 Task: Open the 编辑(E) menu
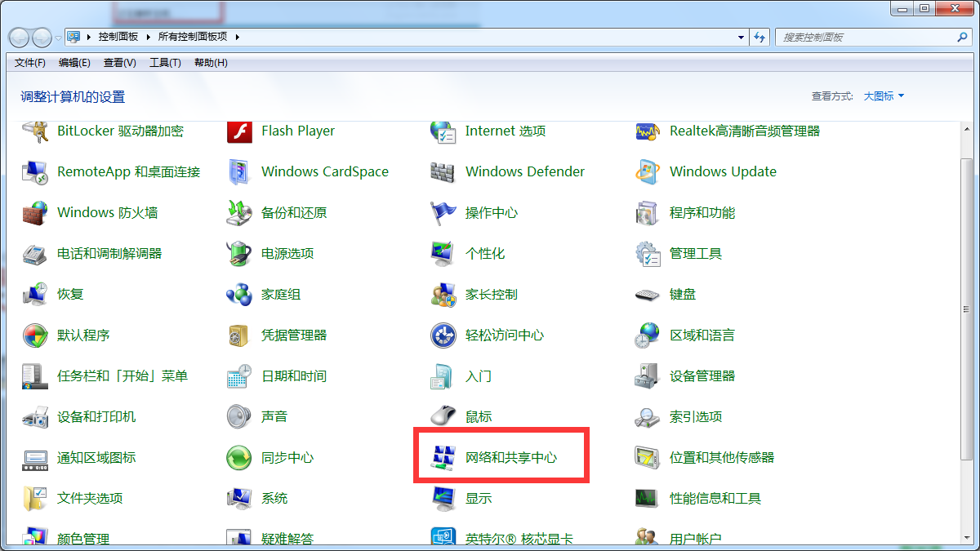pos(74,63)
